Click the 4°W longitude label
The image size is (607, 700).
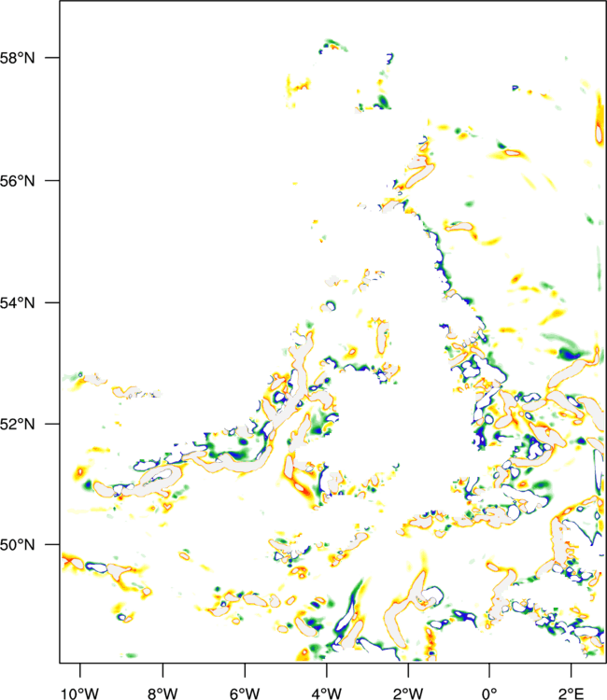327,693
